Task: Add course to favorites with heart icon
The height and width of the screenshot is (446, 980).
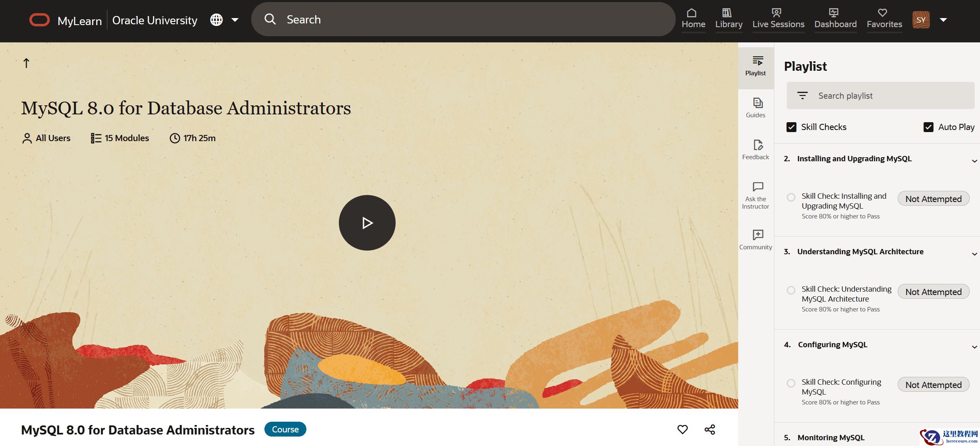Action: (x=682, y=430)
